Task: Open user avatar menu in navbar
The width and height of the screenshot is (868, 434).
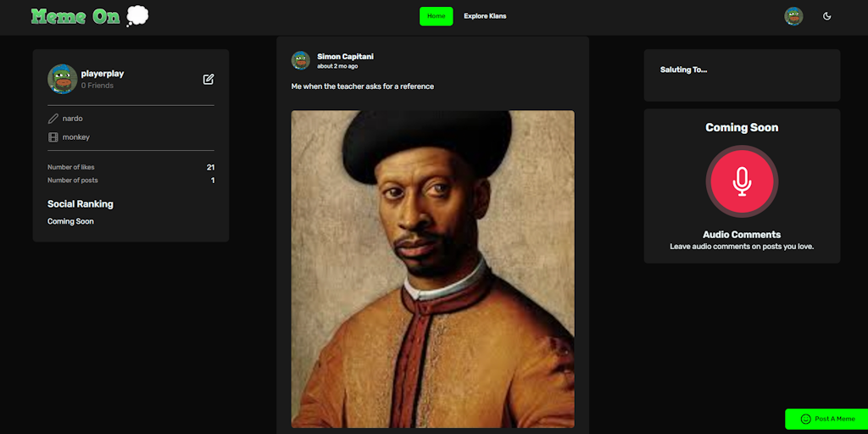Action: [793, 16]
